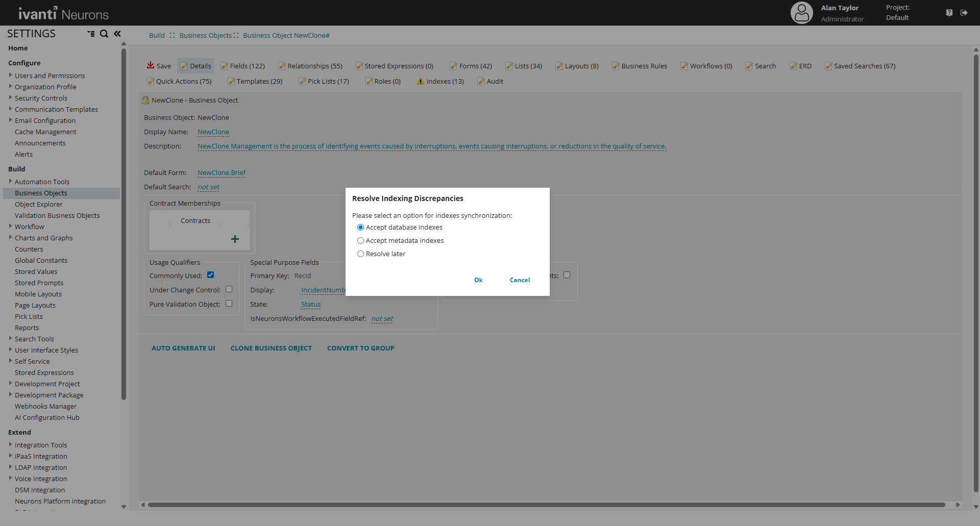
Task: Switch to the Indexes (13) tab
Action: point(440,81)
